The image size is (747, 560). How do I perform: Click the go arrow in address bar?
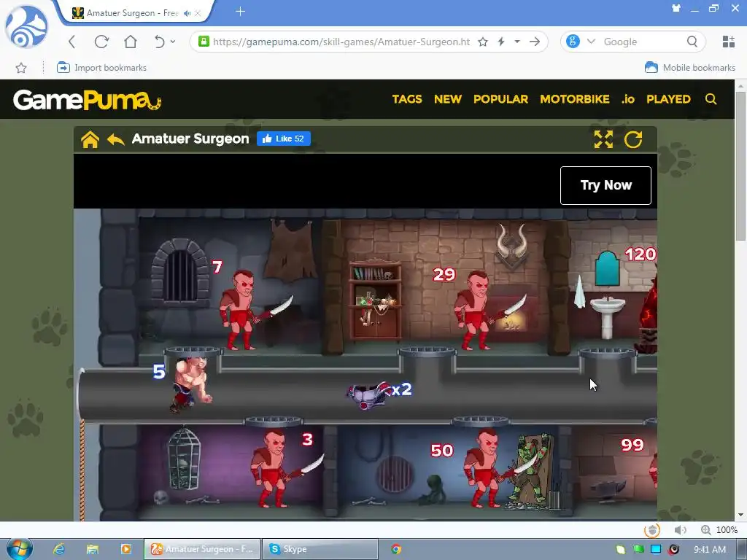click(535, 42)
